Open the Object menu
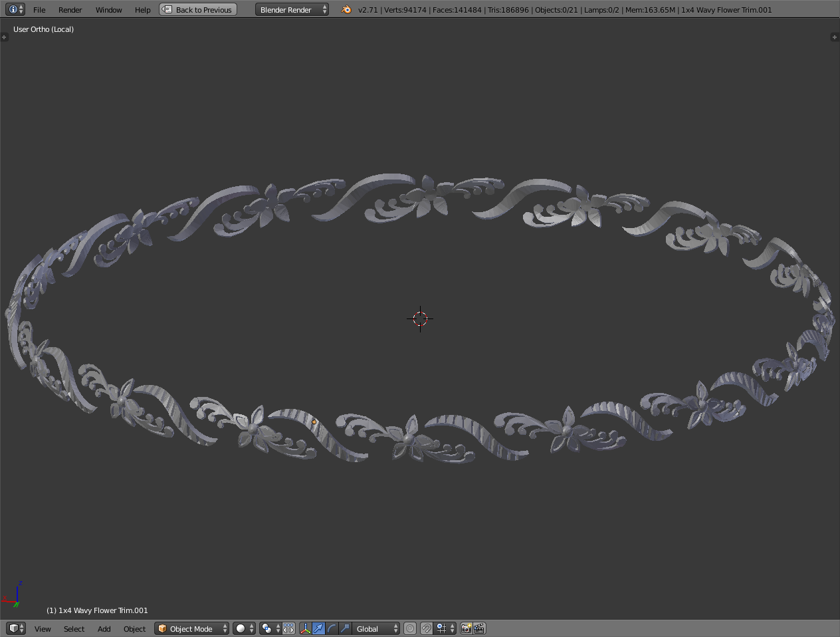The width and height of the screenshot is (840, 637). click(134, 629)
